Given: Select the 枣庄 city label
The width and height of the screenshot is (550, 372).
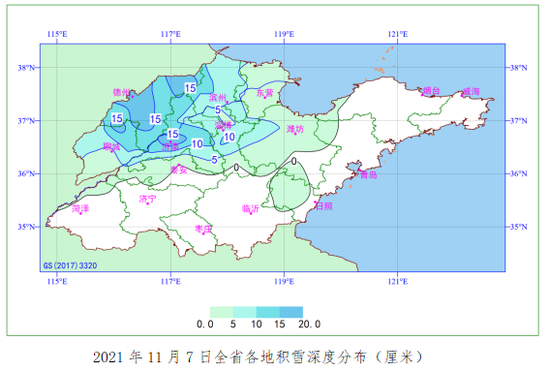Looking at the screenshot, I should coord(203,229).
